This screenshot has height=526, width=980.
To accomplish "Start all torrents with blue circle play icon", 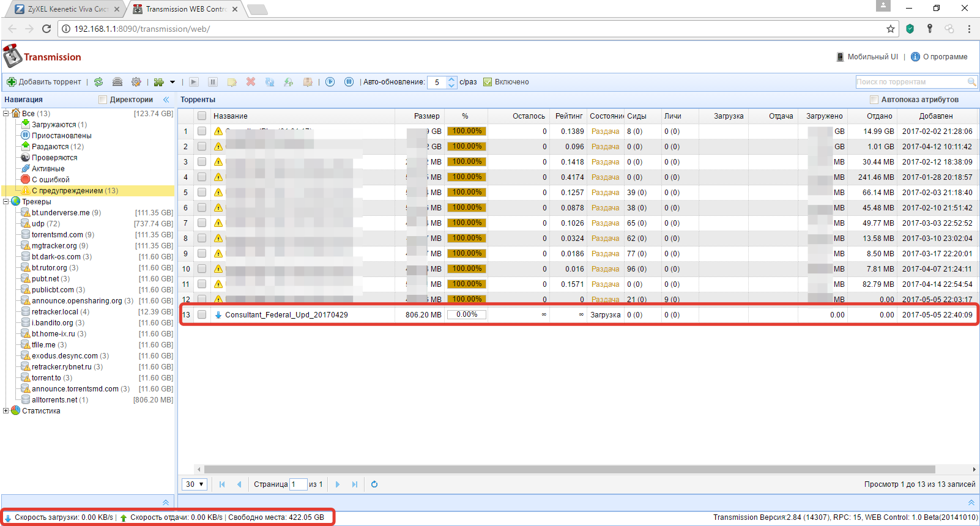I will click(x=330, y=82).
